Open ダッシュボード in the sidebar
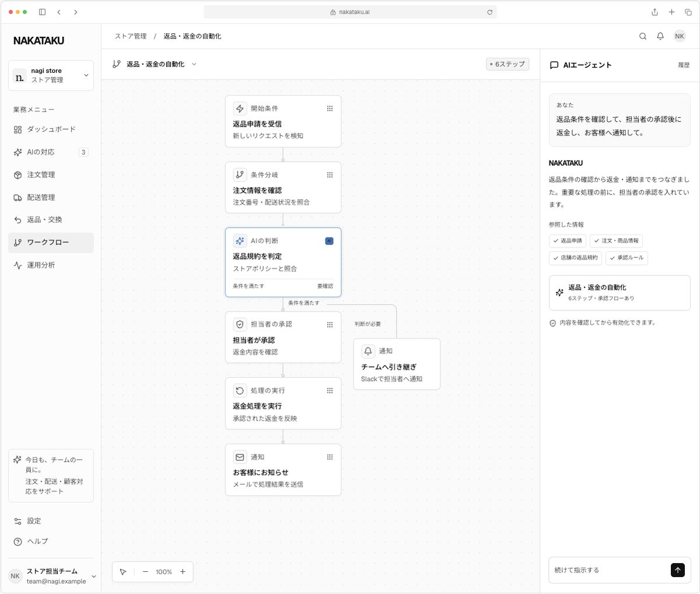The image size is (700, 594). coord(51,130)
